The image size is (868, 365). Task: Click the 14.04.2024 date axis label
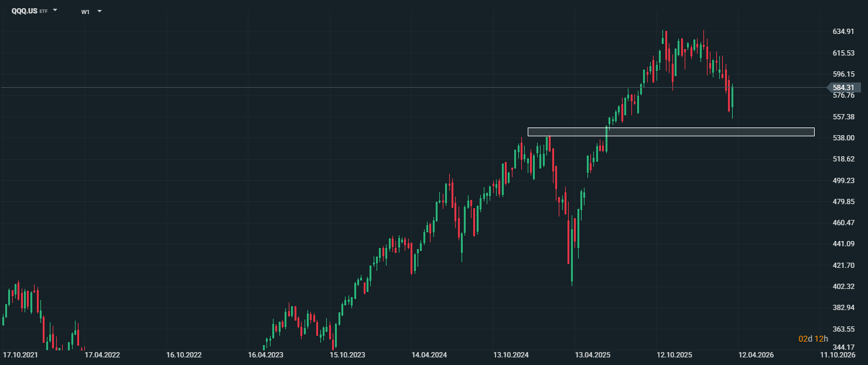point(429,355)
